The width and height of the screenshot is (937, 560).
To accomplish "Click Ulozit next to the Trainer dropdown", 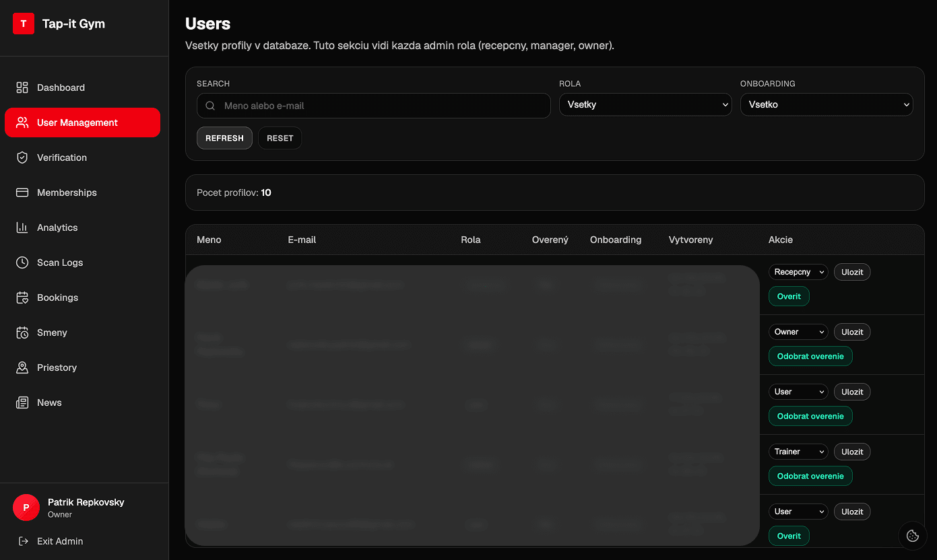I will point(852,452).
